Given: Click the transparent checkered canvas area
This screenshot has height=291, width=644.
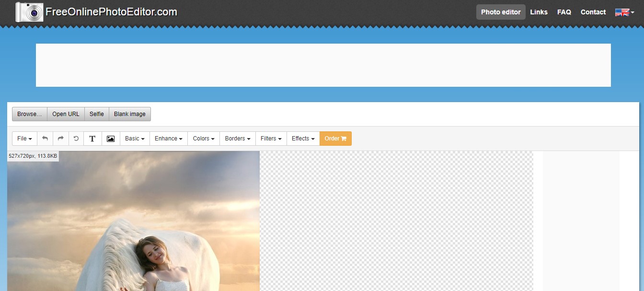Looking at the screenshot, I should tap(396, 221).
